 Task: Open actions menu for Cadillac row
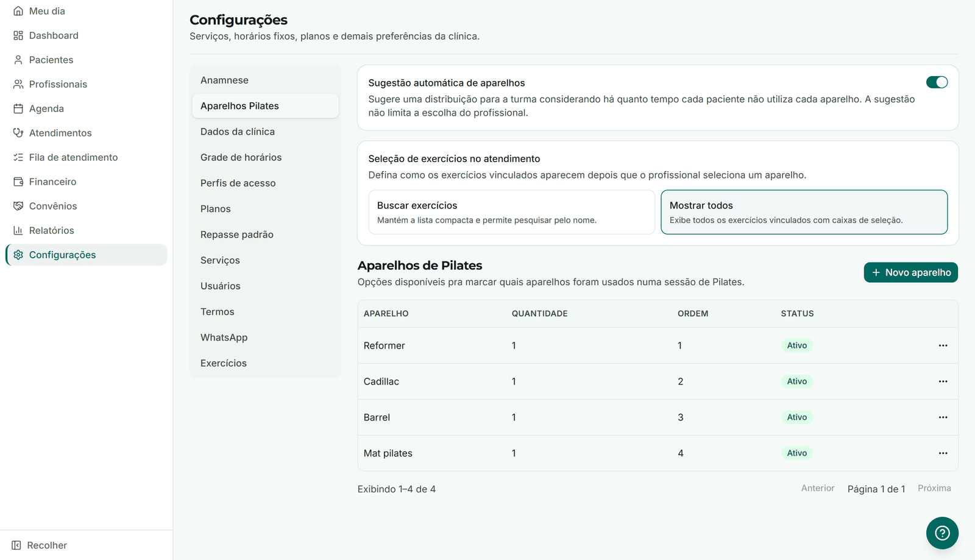click(x=943, y=381)
